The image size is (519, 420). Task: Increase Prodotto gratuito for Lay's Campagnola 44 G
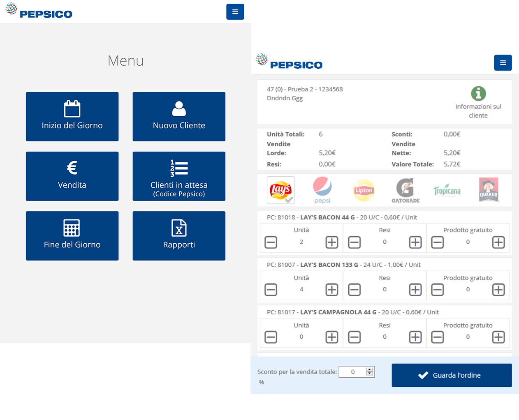[498, 337]
